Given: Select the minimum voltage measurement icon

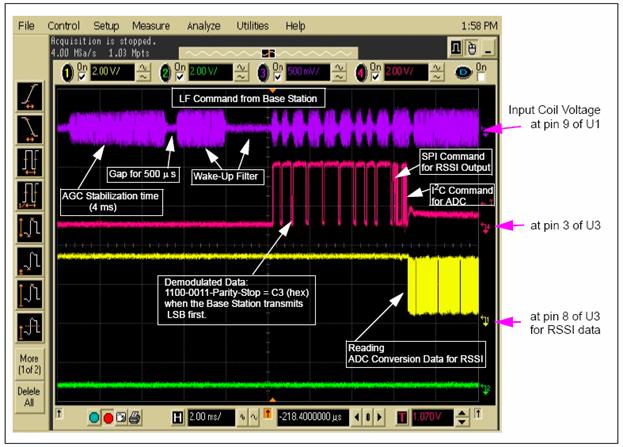Looking at the screenshot, I should 30,261.
